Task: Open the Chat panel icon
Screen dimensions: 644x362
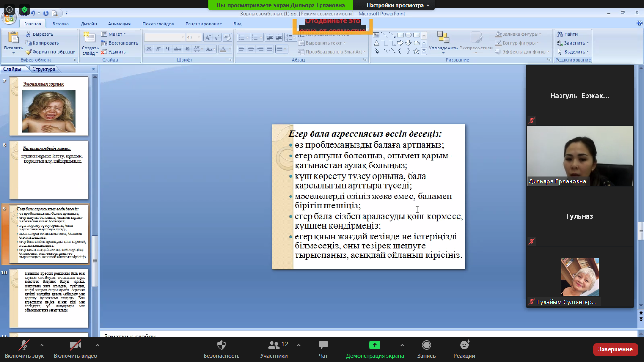Action: pos(323,345)
